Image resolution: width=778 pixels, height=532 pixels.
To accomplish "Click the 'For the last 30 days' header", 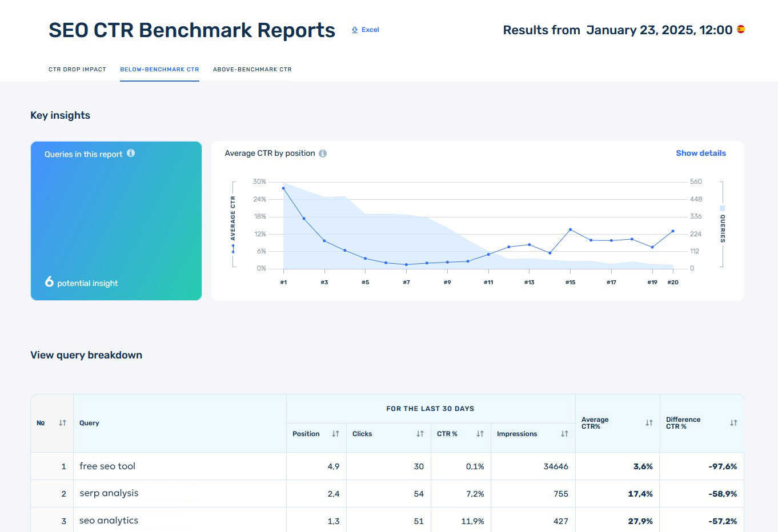I will coord(430,409).
